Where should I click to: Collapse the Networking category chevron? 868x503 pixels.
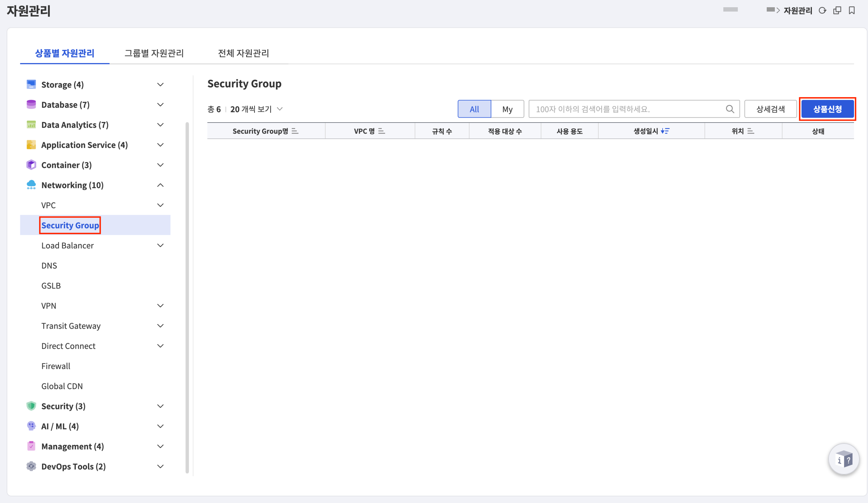click(x=160, y=185)
